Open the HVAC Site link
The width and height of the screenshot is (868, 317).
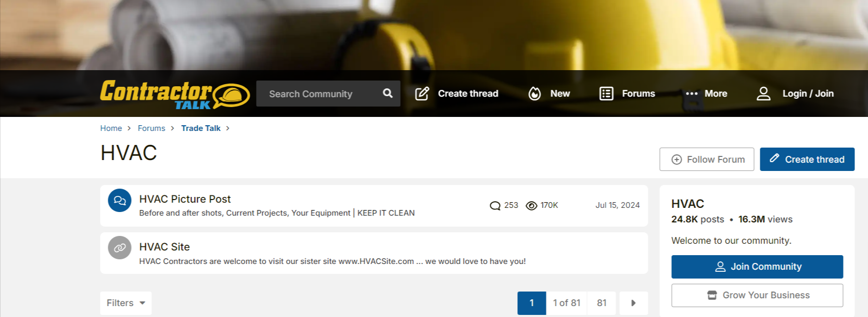[x=164, y=247]
